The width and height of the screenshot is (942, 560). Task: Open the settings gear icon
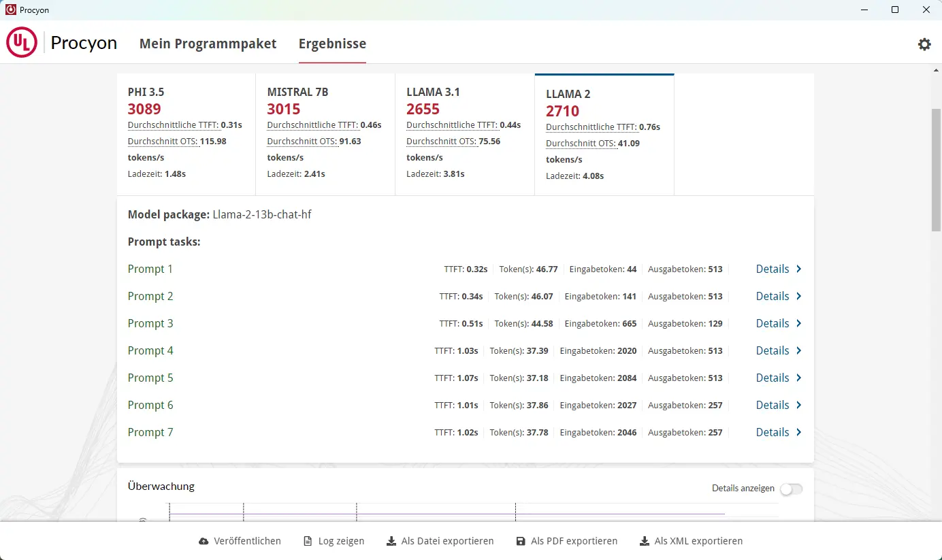click(924, 44)
